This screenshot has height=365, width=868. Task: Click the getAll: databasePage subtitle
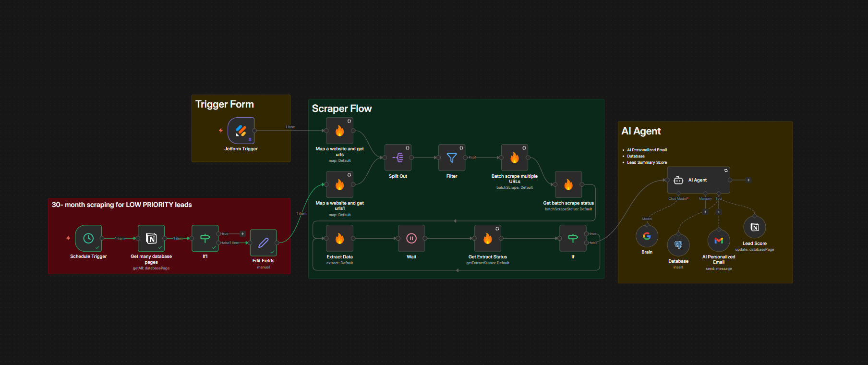point(151,268)
